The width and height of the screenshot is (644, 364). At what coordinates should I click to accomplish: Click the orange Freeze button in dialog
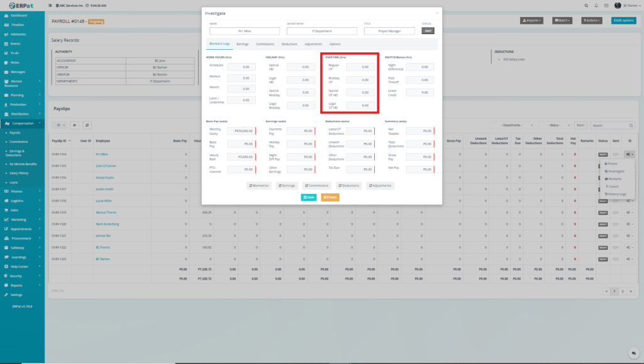330,197
